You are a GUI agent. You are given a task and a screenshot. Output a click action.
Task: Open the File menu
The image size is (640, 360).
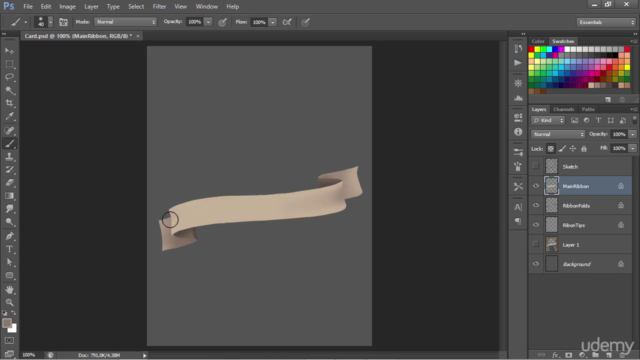[28, 7]
